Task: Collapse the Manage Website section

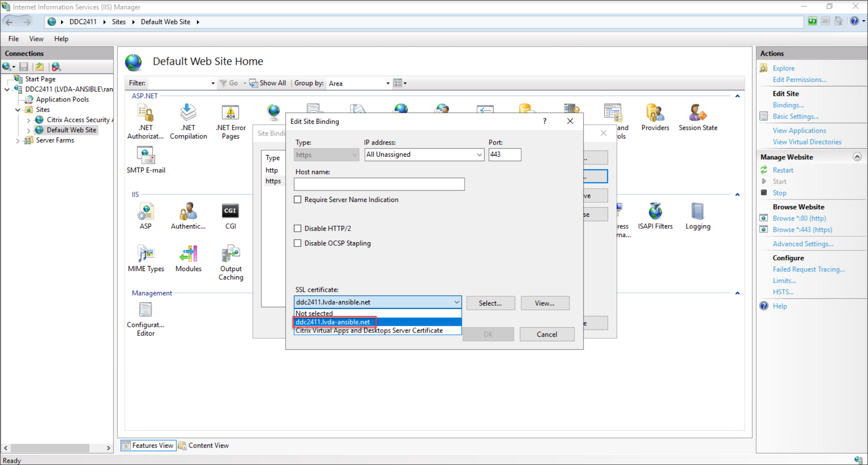Action: click(858, 156)
